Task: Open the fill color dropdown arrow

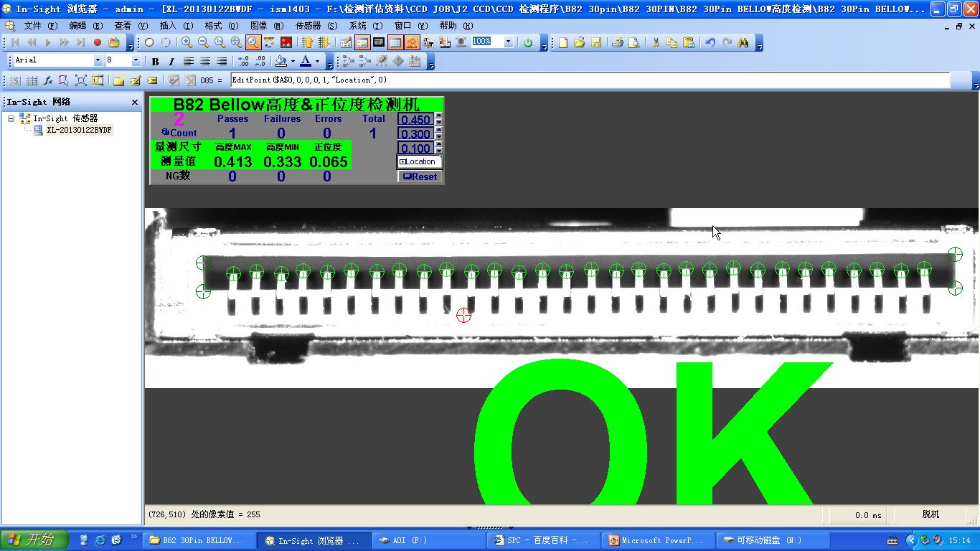Action: point(293,61)
